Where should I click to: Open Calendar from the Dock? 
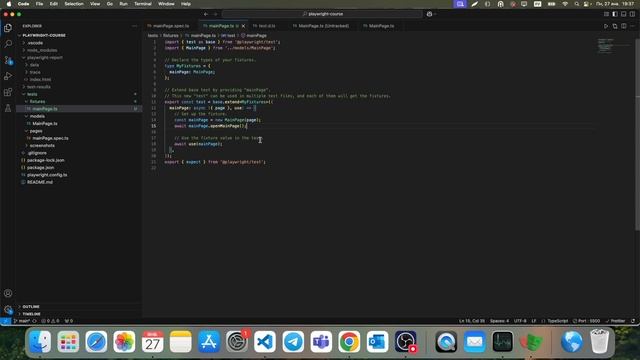click(x=153, y=341)
